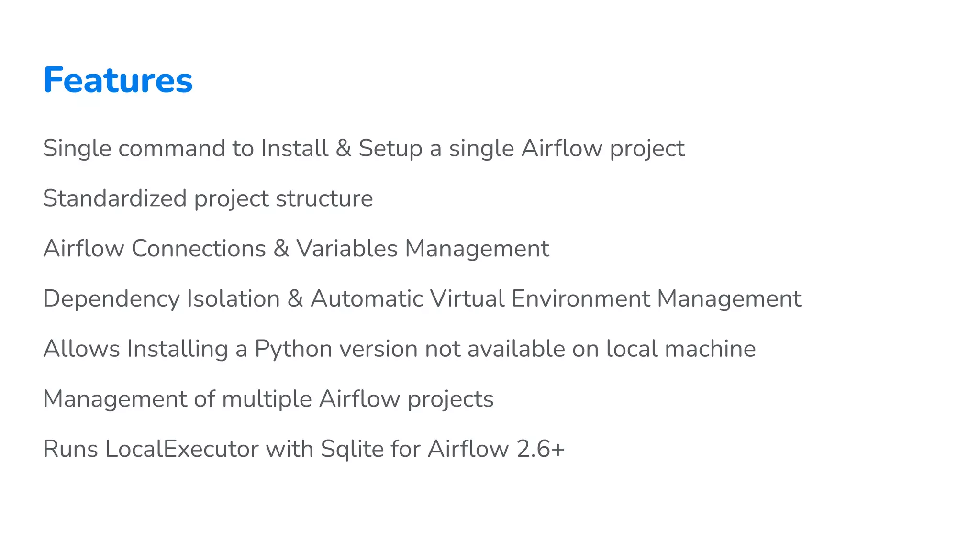Click the word Isolation
The height and width of the screenshot is (551, 980).
tap(234, 298)
